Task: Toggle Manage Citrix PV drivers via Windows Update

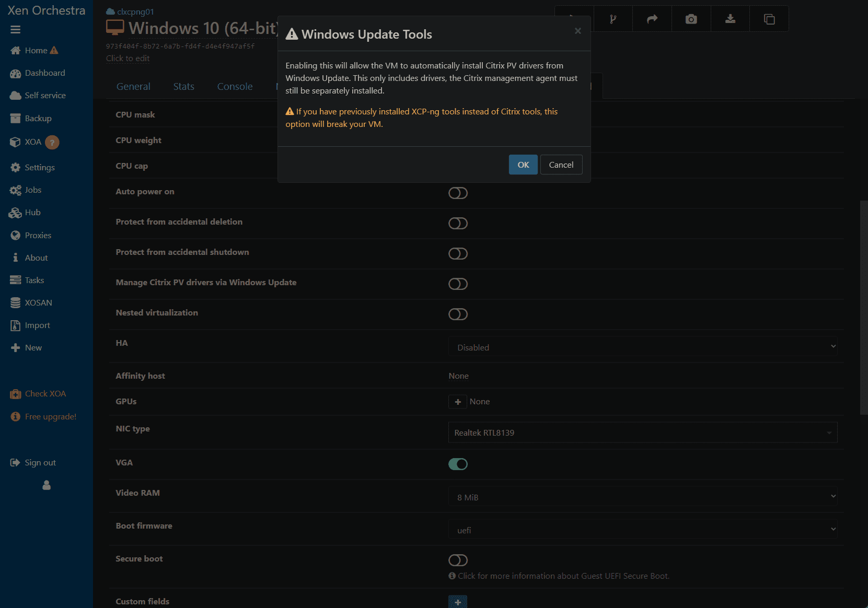Action: [458, 284]
